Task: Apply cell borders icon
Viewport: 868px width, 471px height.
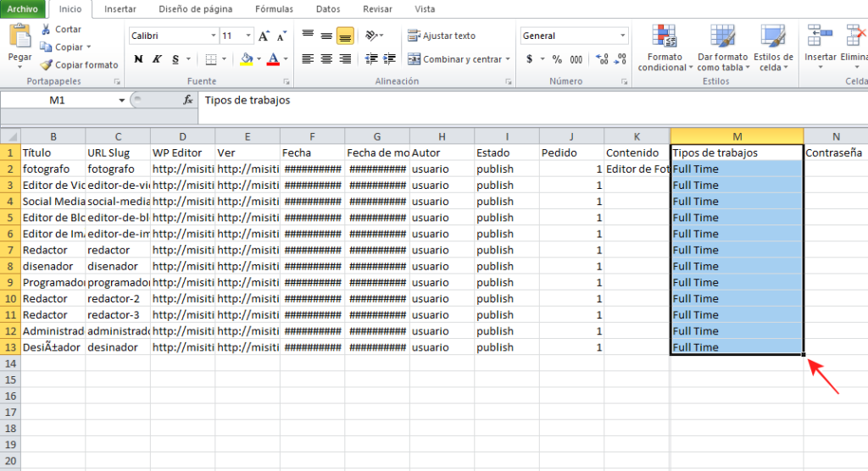Action: pyautogui.click(x=211, y=58)
